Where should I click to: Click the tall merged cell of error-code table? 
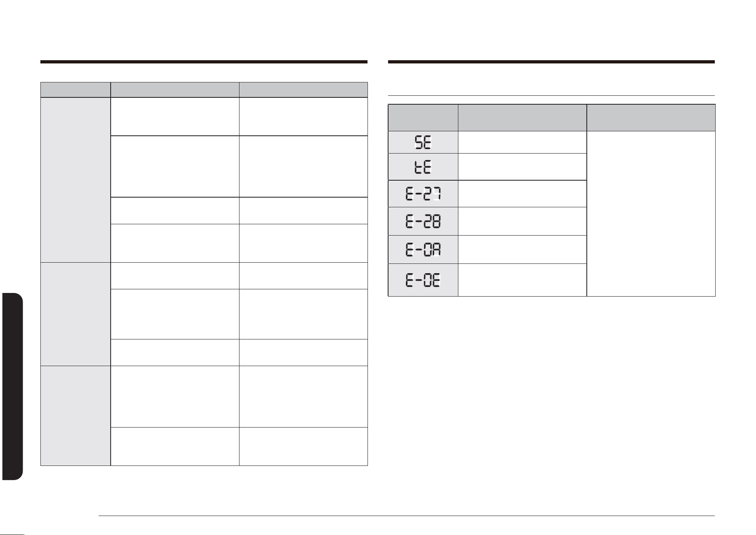651,214
